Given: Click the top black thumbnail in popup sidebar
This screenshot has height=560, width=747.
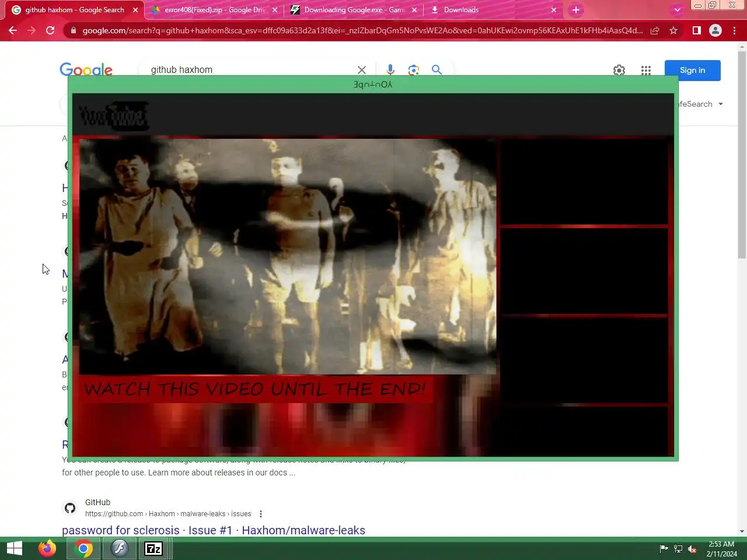Looking at the screenshot, I should point(584,181).
